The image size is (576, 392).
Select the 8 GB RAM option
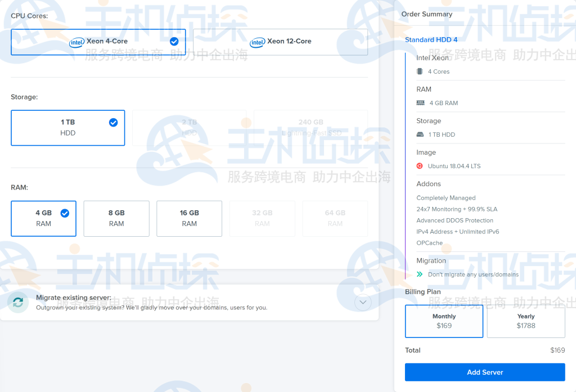[116, 218]
